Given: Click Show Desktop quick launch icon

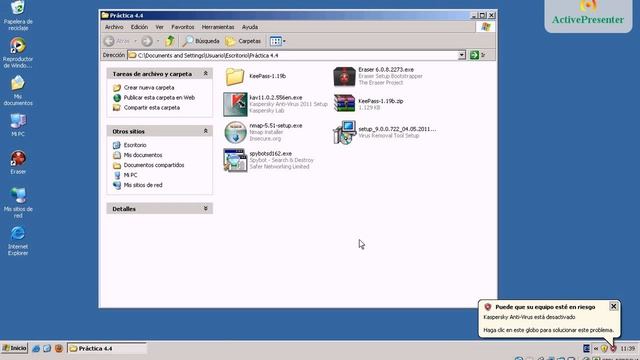Looking at the screenshot, I should (x=47, y=348).
